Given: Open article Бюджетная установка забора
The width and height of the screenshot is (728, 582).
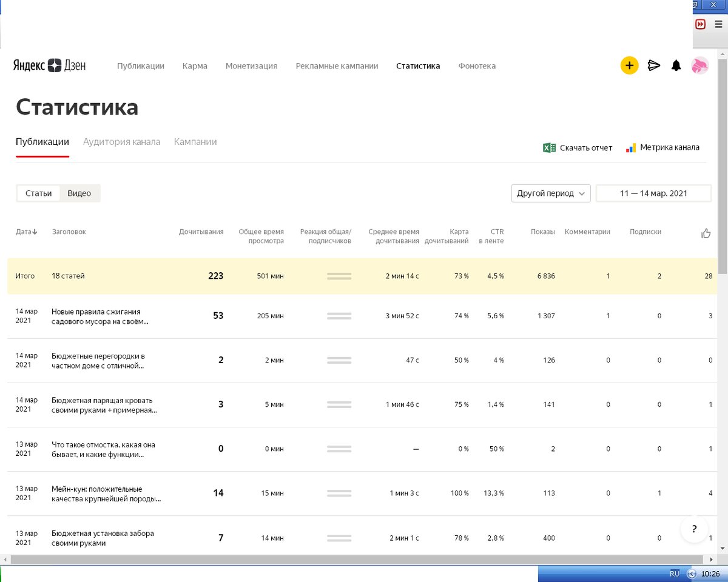Looking at the screenshot, I should click(103, 538).
